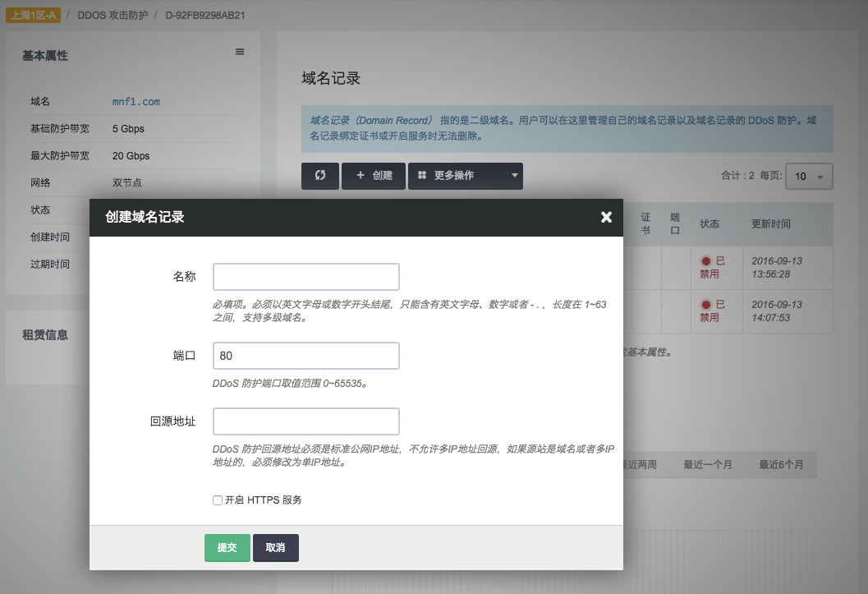
Task: Click the red status dot in second row
Action: click(x=705, y=305)
